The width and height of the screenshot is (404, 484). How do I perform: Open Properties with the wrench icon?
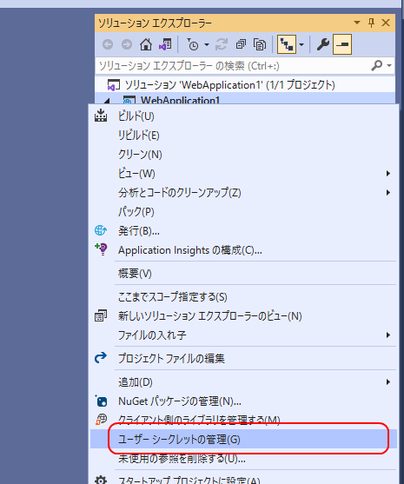coord(323,44)
